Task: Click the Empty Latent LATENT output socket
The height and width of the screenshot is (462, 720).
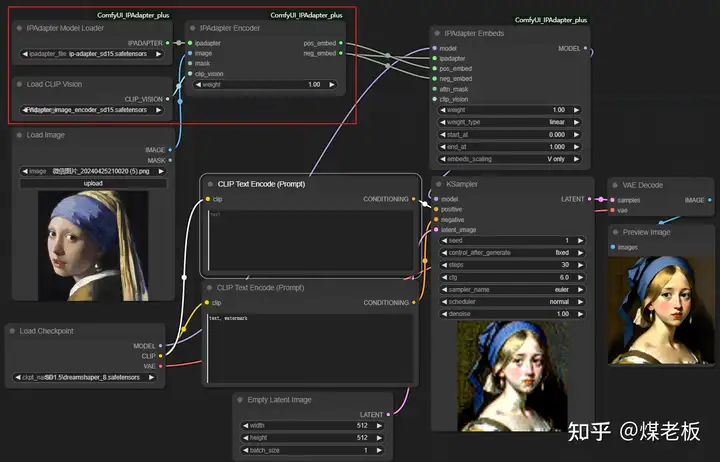Action: (388, 414)
